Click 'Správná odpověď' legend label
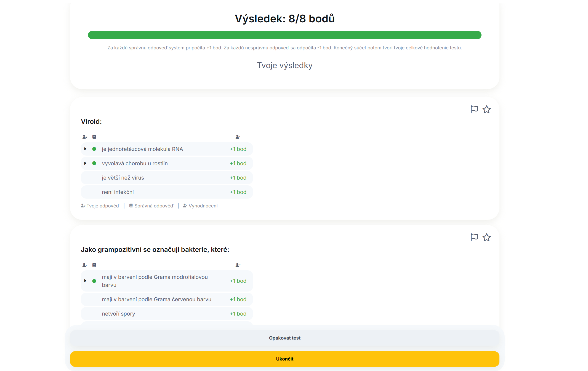 click(x=154, y=206)
